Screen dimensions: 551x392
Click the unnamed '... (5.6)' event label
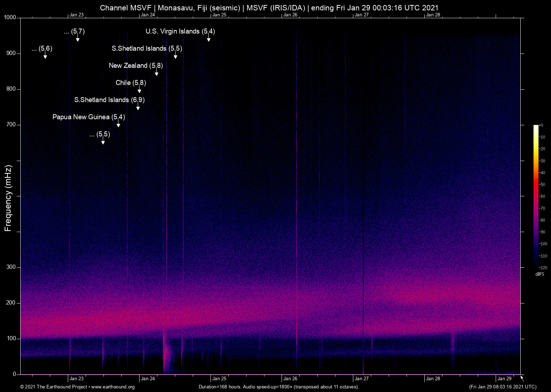(42, 49)
